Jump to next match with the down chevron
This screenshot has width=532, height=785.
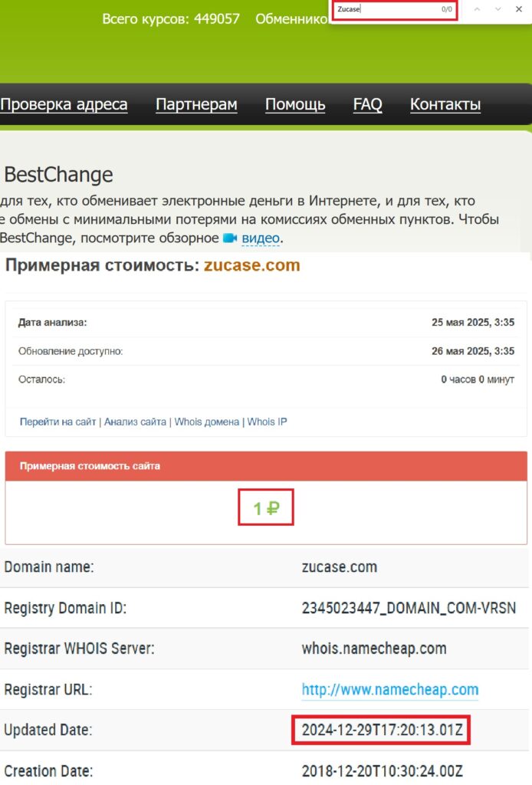coord(496,9)
